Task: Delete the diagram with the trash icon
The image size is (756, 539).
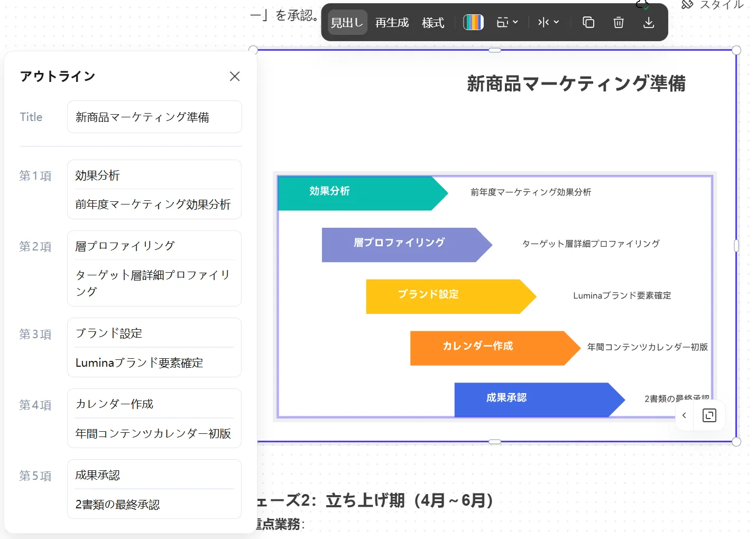Action: point(619,22)
